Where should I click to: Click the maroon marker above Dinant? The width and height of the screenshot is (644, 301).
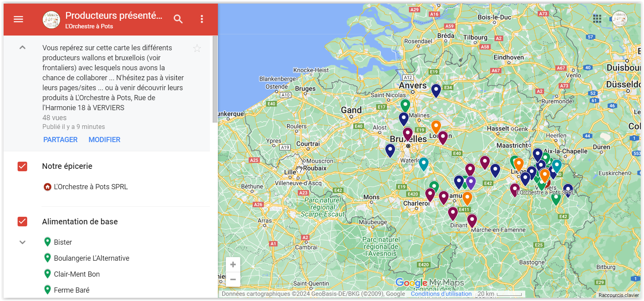click(x=453, y=213)
